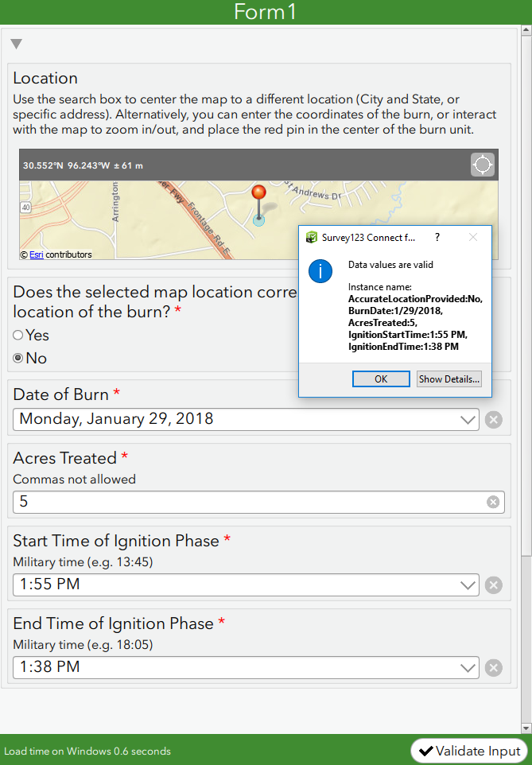Clear the Start Time of Ignition value
This screenshot has height=765, width=532.
494,585
